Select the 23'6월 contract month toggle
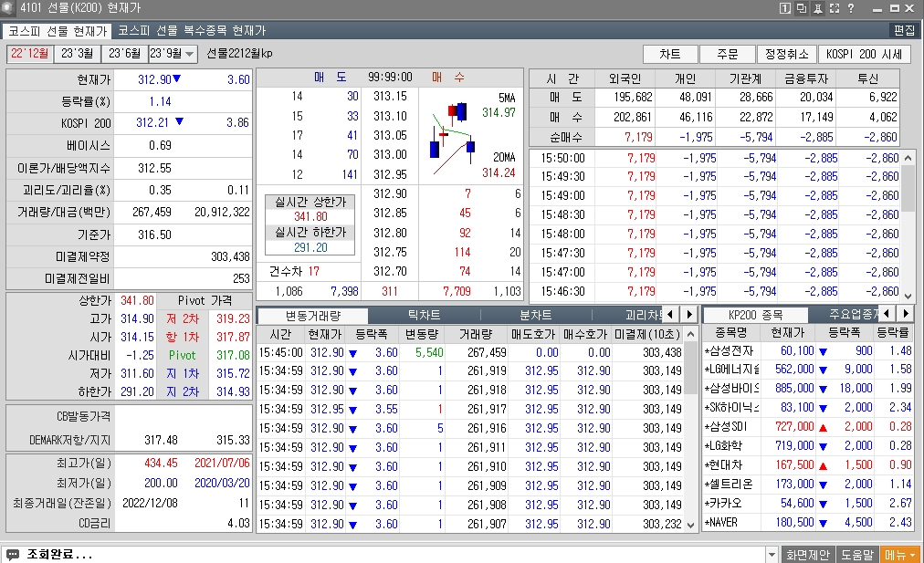 123,53
